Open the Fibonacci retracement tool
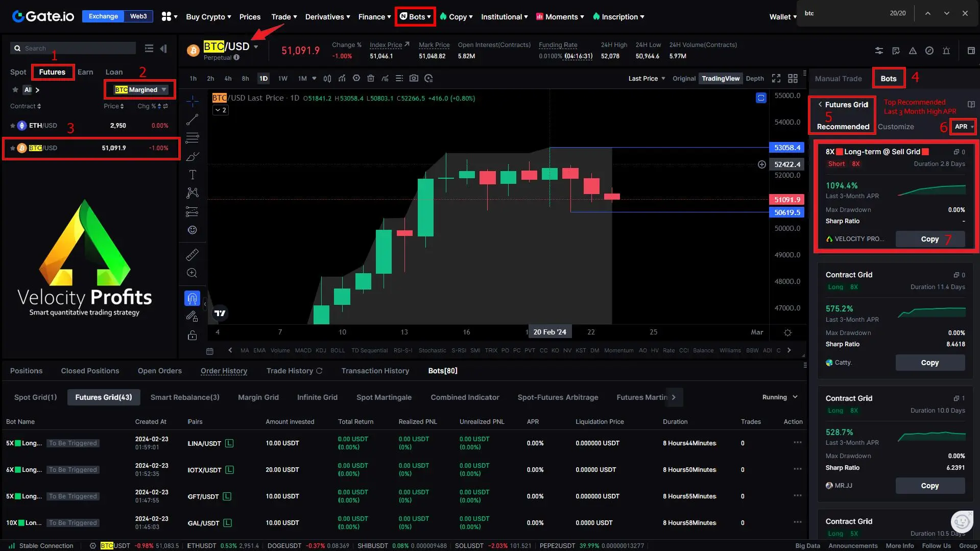 [192, 138]
